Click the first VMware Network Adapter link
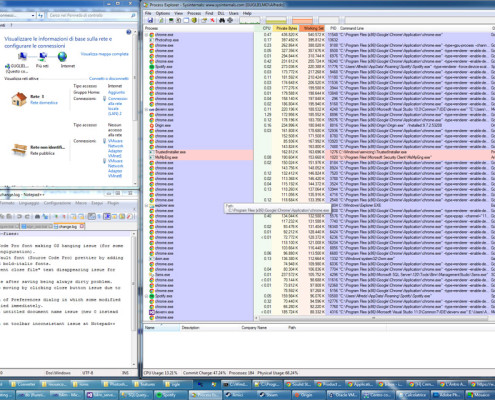Image resolution: width=495 pixels, height=400 pixels. coord(115,148)
